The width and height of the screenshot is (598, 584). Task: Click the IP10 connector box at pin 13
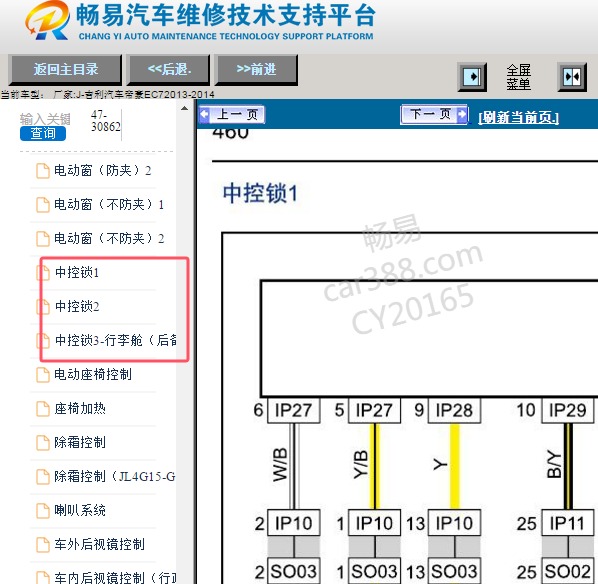(x=454, y=523)
